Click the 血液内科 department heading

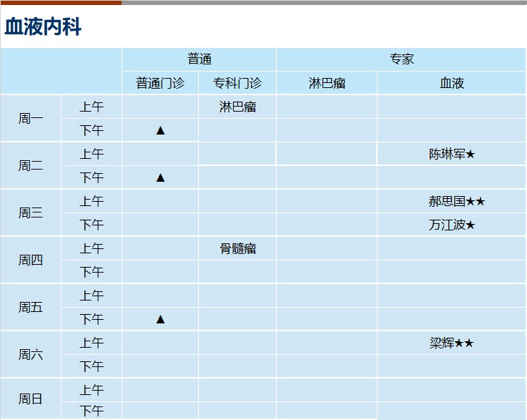tap(43, 27)
